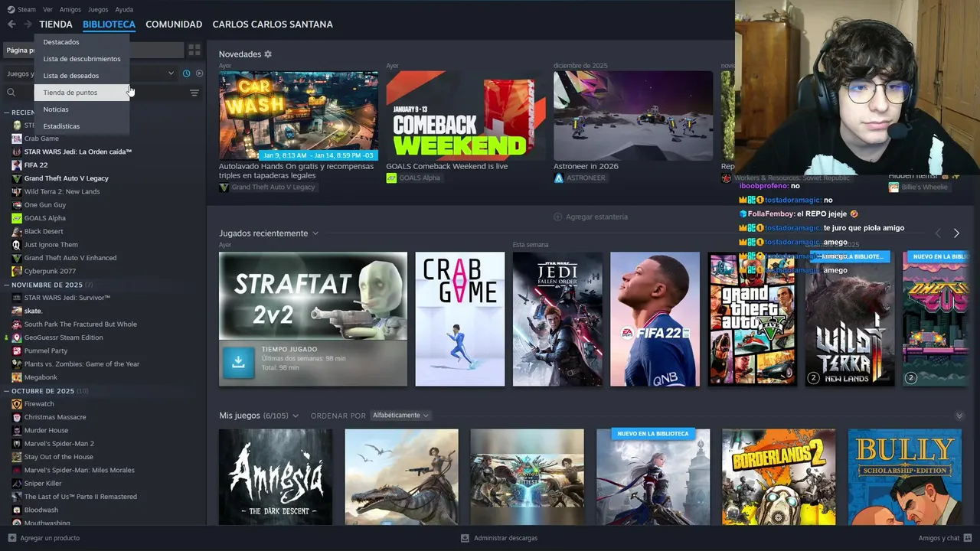Viewport: 980px width, 551px height.
Task: Go to TIENDA tab
Action: tap(56, 24)
